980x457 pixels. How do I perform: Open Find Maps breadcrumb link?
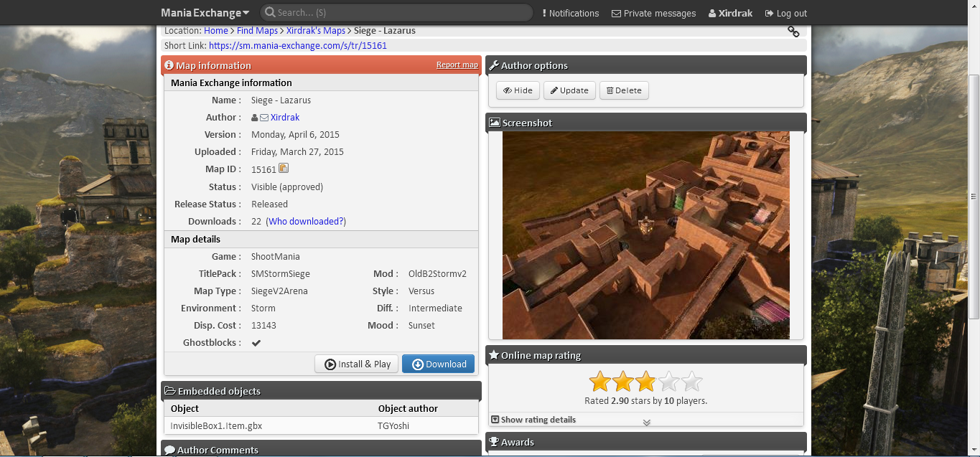(257, 31)
